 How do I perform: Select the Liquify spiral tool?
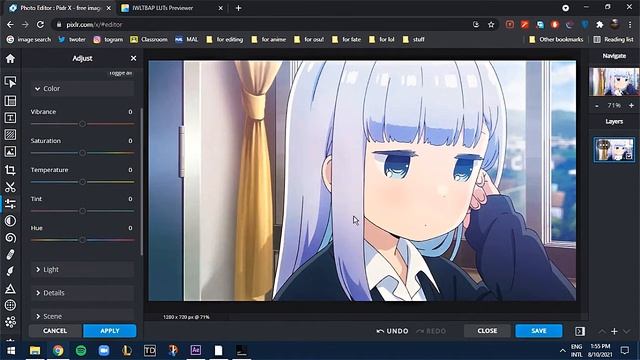tap(10, 238)
